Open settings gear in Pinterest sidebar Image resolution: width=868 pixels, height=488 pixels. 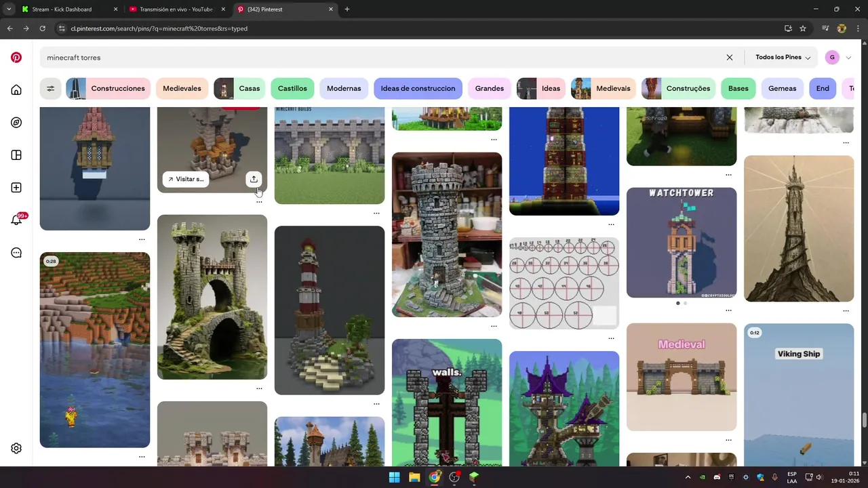(16, 448)
